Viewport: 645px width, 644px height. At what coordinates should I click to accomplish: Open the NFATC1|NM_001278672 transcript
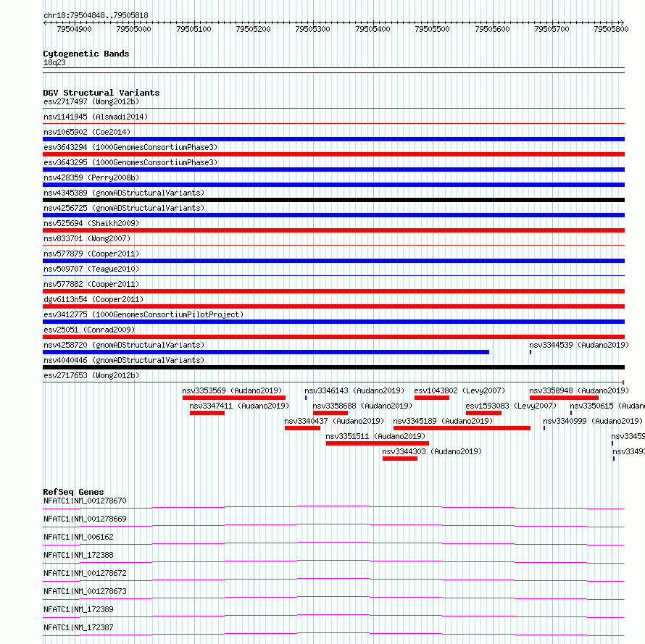pos(85,573)
